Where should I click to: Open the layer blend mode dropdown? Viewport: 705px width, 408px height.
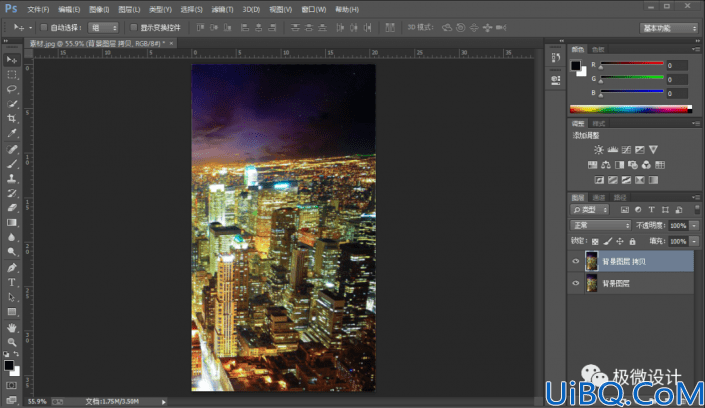tap(600, 225)
